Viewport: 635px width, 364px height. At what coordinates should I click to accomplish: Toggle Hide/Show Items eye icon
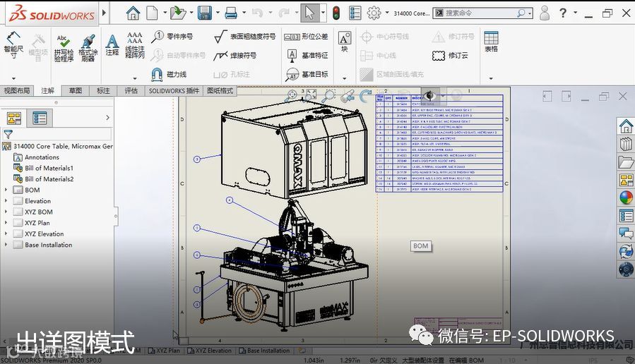pyautogui.click(x=429, y=96)
